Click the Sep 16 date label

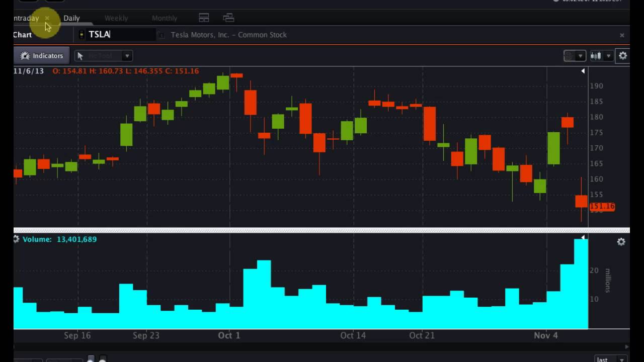[77, 335]
